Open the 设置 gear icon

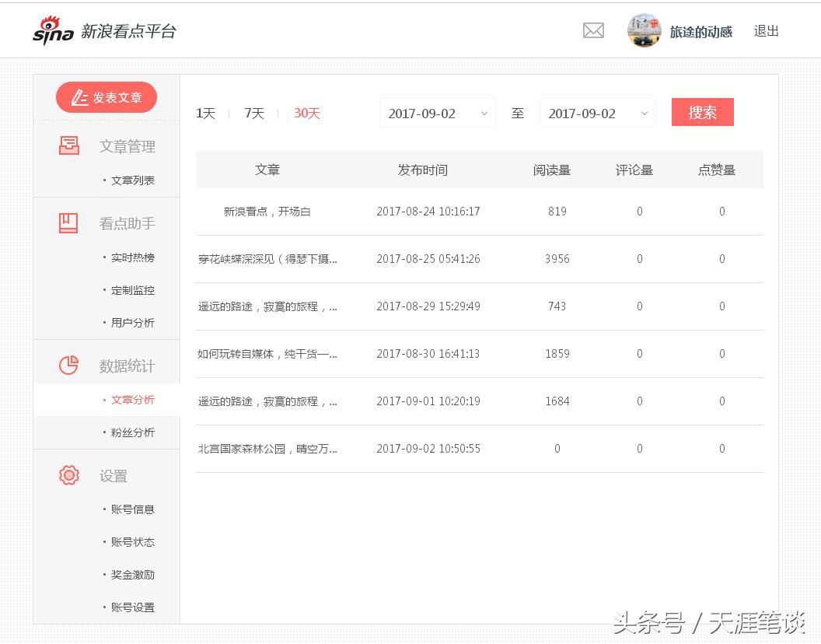pyautogui.click(x=68, y=476)
